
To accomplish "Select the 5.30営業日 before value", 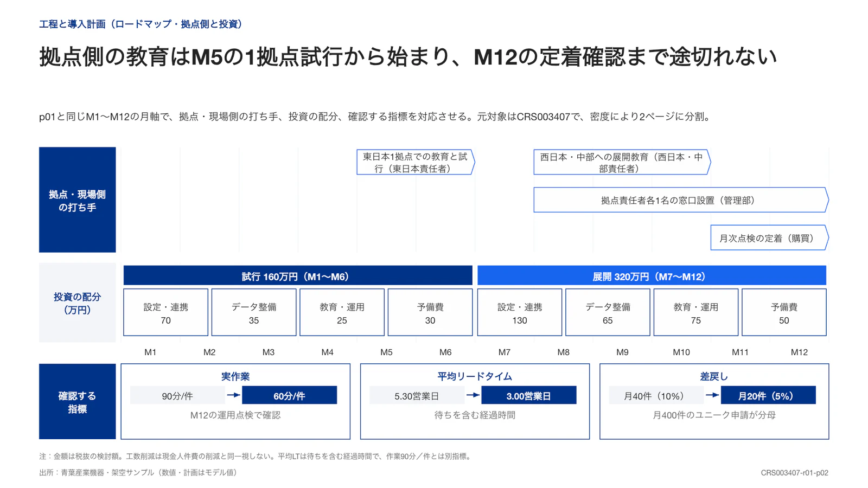I will pyautogui.click(x=417, y=395).
